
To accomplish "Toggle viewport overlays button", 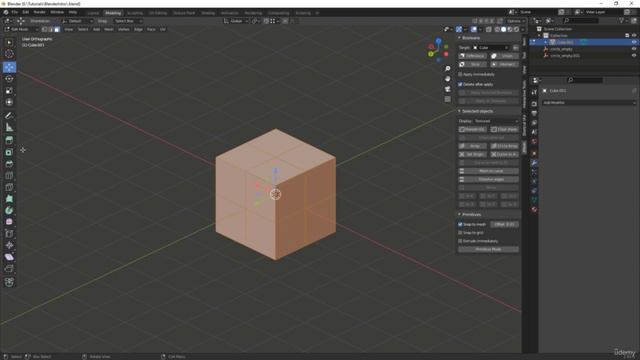I will 474,29.
